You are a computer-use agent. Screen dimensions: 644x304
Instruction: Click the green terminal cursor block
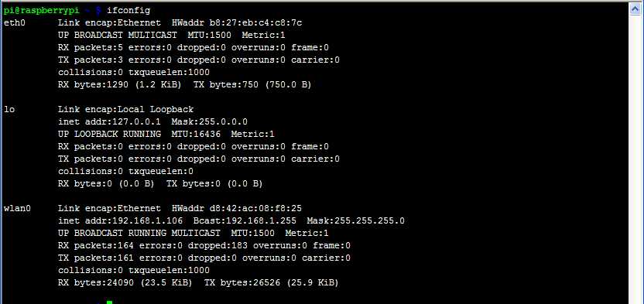(x=110, y=302)
